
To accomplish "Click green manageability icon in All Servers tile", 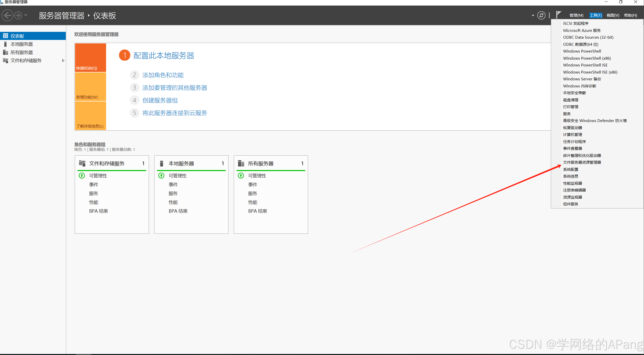I will (241, 176).
